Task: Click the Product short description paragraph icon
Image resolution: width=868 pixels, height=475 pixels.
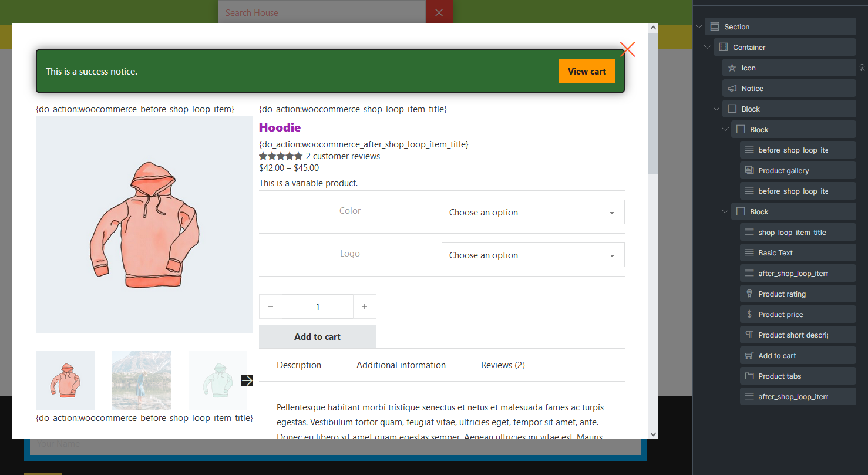Action: (749, 335)
